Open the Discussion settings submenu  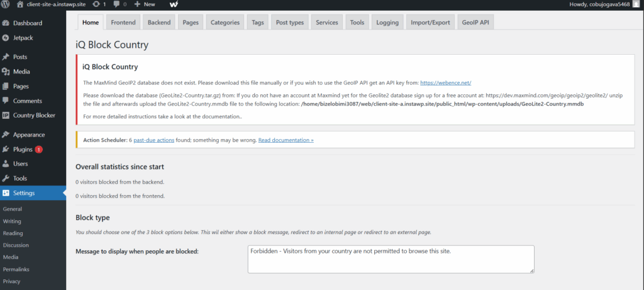[16, 245]
